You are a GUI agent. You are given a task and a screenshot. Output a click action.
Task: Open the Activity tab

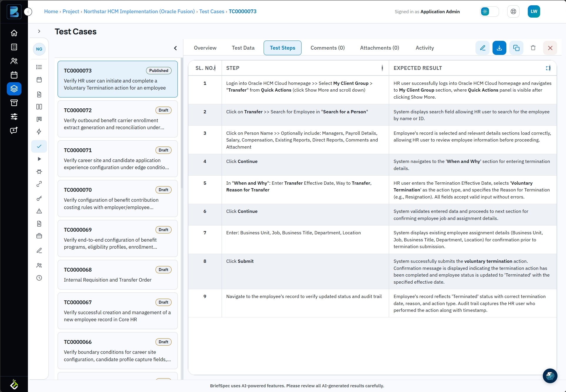[425, 48]
